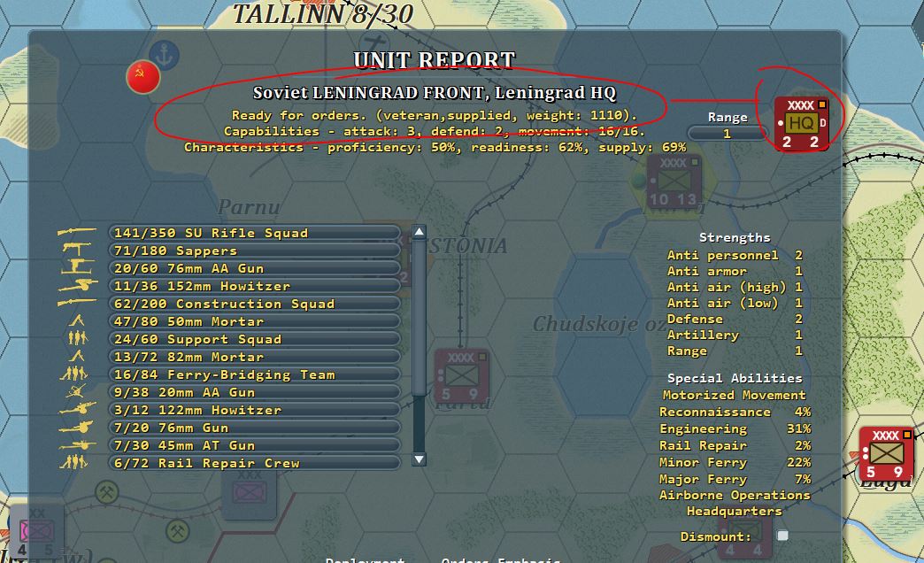Click the Engineering 31% ability
The height and width of the screenshot is (563, 924).
point(735,428)
